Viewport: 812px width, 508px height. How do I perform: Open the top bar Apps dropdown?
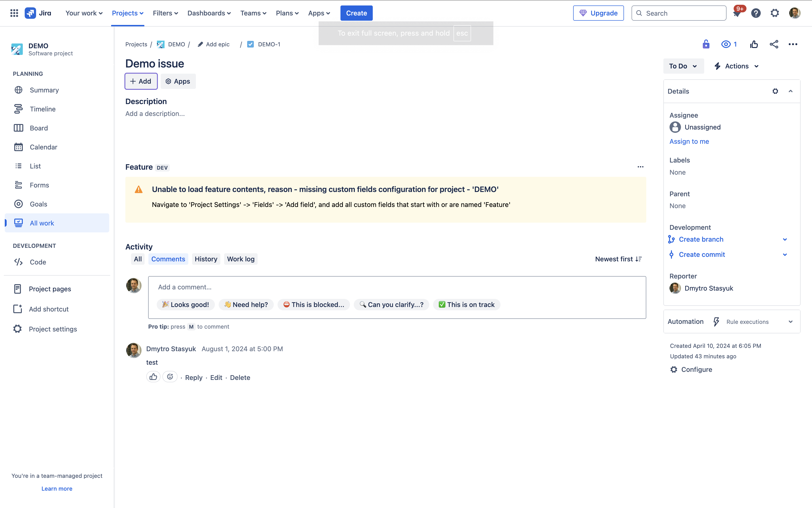coord(319,13)
